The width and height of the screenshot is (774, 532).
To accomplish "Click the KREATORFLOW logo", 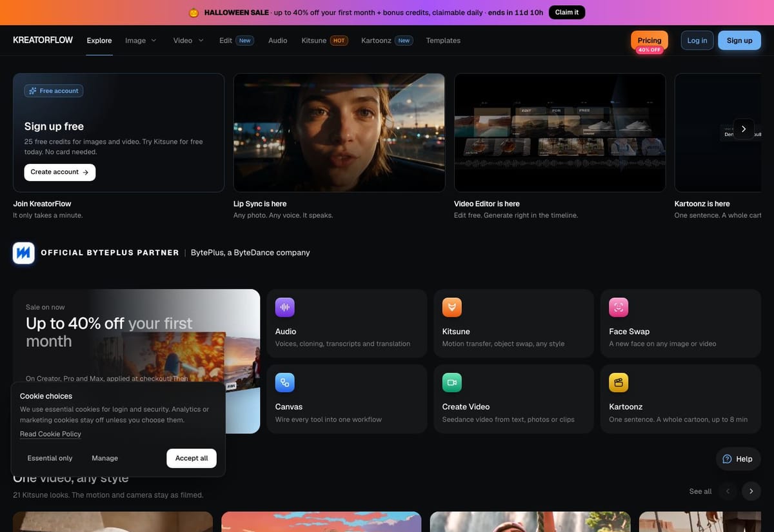I will click(43, 40).
